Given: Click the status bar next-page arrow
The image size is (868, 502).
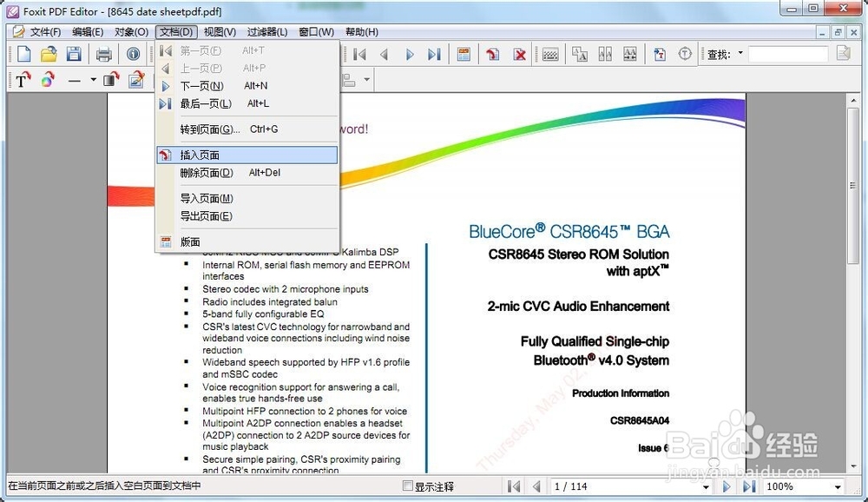Looking at the screenshot, I should click(x=727, y=486).
